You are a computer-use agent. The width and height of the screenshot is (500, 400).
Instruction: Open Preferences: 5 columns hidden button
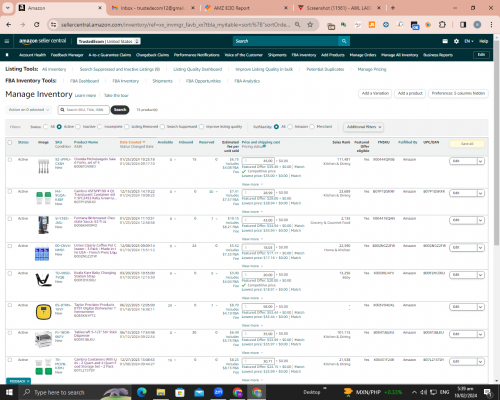click(458, 93)
